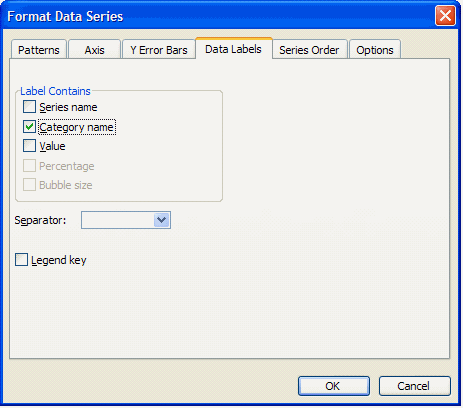Switch to the Patterns tab

[x=39, y=50]
